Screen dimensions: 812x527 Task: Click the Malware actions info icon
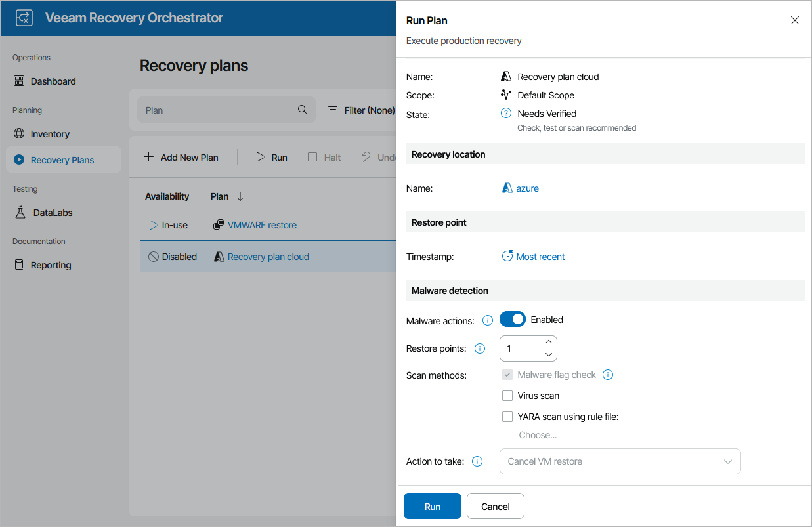pos(487,320)
